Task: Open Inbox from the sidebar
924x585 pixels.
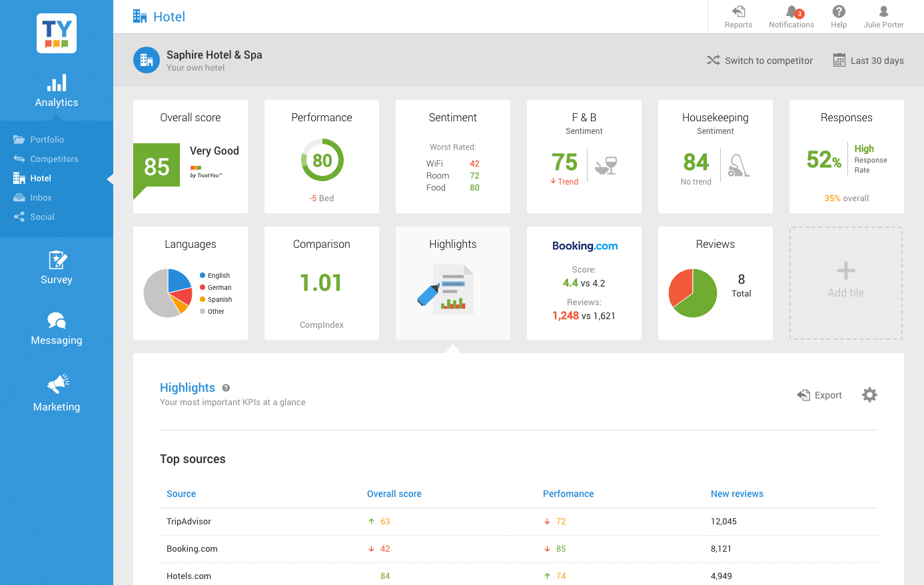Action: (x=41, y=198)
